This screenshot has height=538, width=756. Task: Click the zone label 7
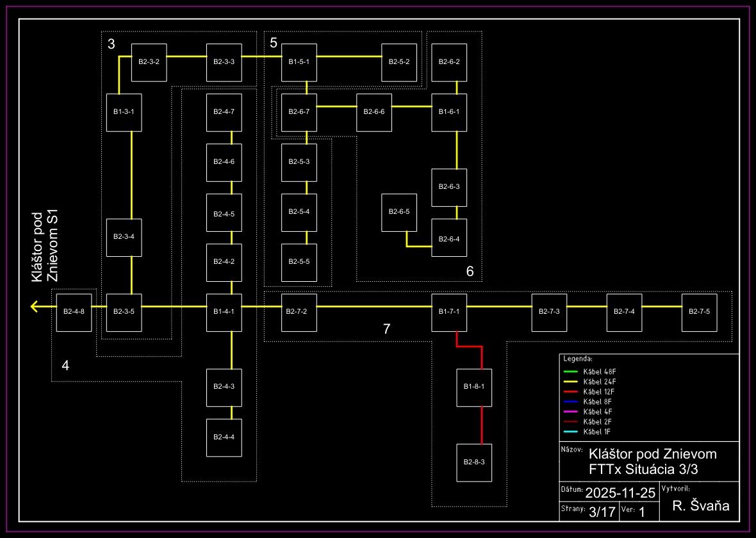tap(386, 329)
